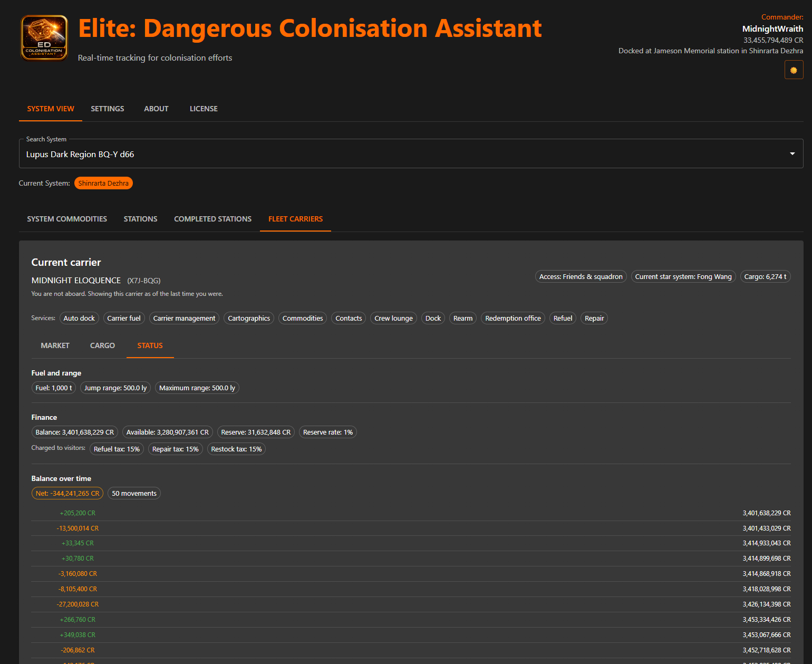Open the Settings tab
The image size is (812, 664).
click(x=108, y=109)
